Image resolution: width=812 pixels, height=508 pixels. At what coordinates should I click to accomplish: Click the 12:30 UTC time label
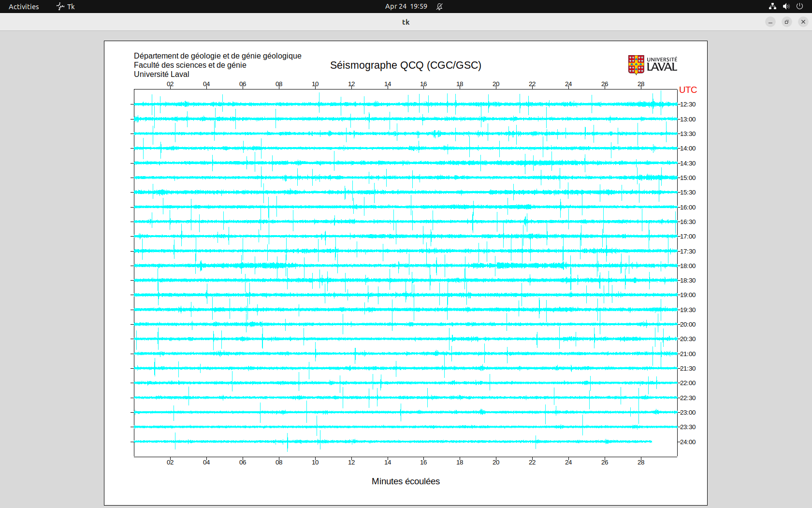(688, 105)
